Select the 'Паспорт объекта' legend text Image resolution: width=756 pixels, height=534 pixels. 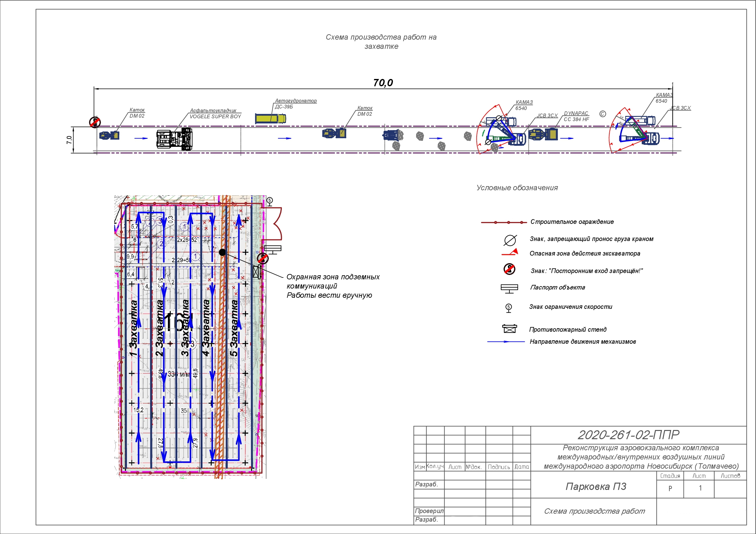coord(557,288)
